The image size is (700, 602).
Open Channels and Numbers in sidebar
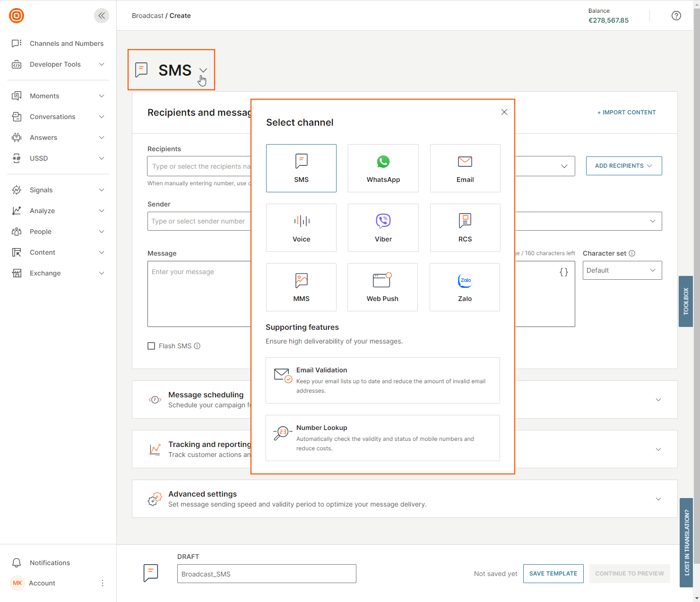[66, 43]
